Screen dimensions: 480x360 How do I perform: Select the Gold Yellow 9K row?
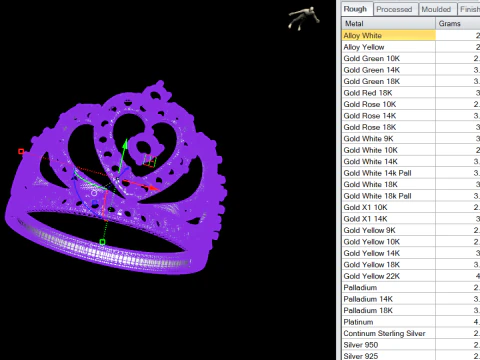pyautogui.click(x=411, y=230)
